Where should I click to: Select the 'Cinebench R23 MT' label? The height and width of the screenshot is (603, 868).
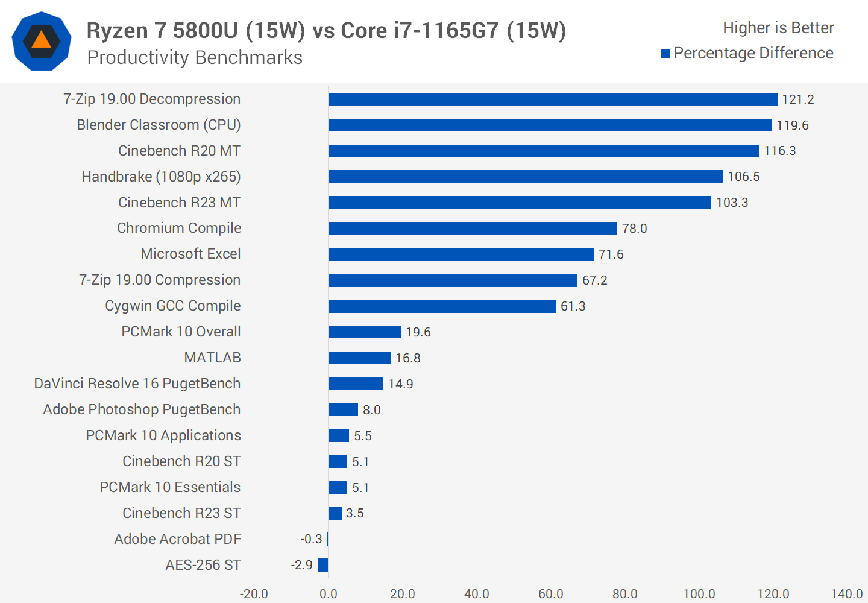click(x=179, y=203)
